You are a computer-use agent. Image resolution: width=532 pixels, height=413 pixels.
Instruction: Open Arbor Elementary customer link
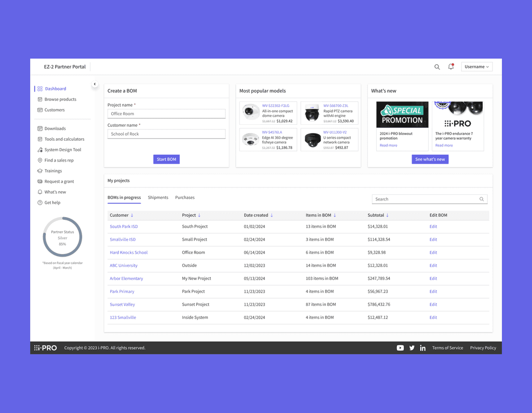pos(126,278)
